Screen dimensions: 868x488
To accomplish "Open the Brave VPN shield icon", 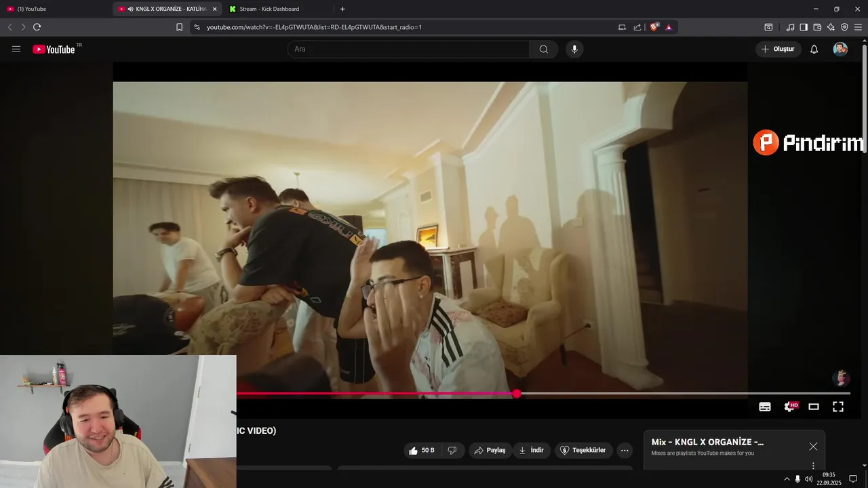I will 844,27.
